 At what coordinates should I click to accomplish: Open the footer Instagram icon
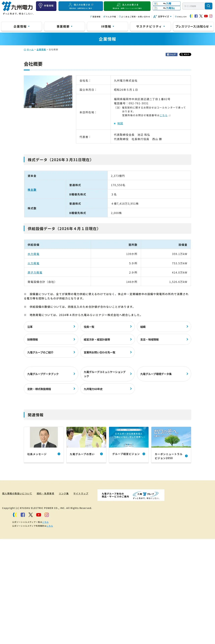(47, 515)
